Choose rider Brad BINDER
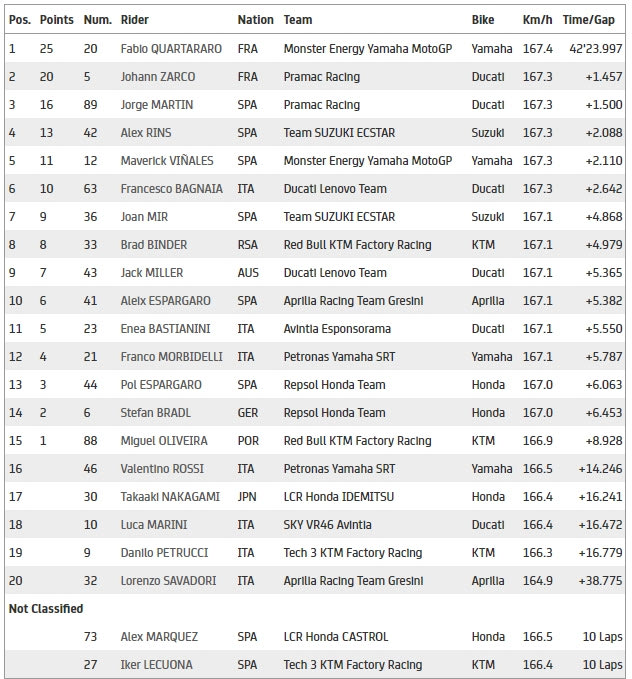This screenshot has width=632, height=679. coord(154,245)
